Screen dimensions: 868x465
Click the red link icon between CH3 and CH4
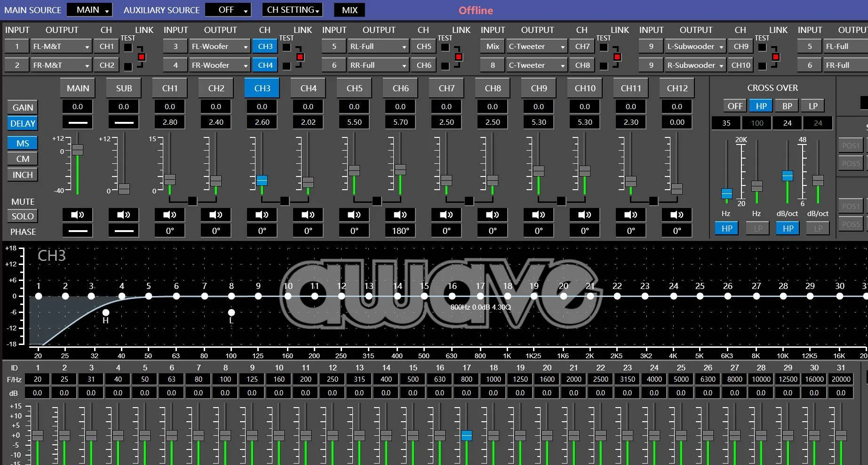(300, 57)
